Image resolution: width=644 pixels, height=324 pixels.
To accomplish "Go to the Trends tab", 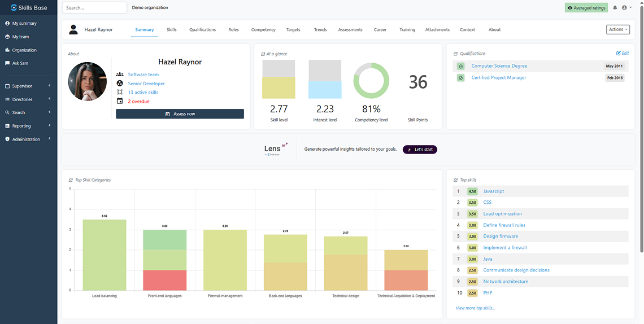I will [320, 30].
